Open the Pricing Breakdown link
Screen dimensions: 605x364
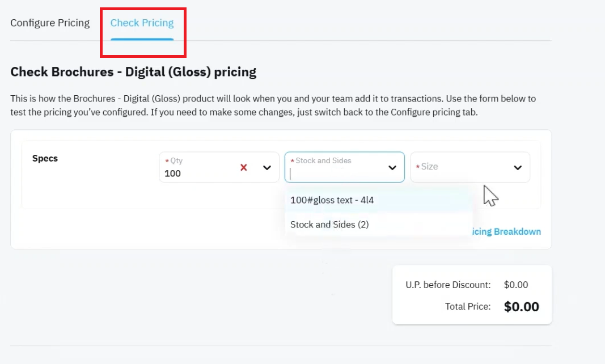coord(506,231)
